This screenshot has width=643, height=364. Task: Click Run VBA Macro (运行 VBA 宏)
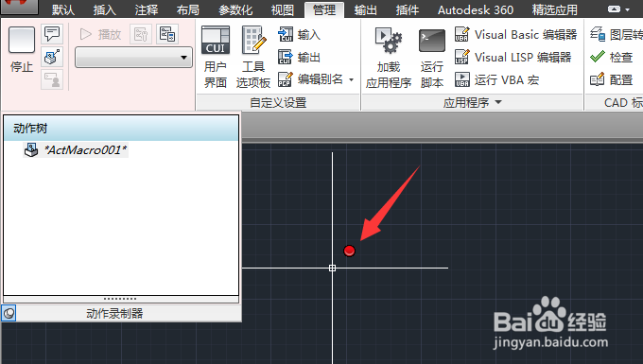[496, 79]
